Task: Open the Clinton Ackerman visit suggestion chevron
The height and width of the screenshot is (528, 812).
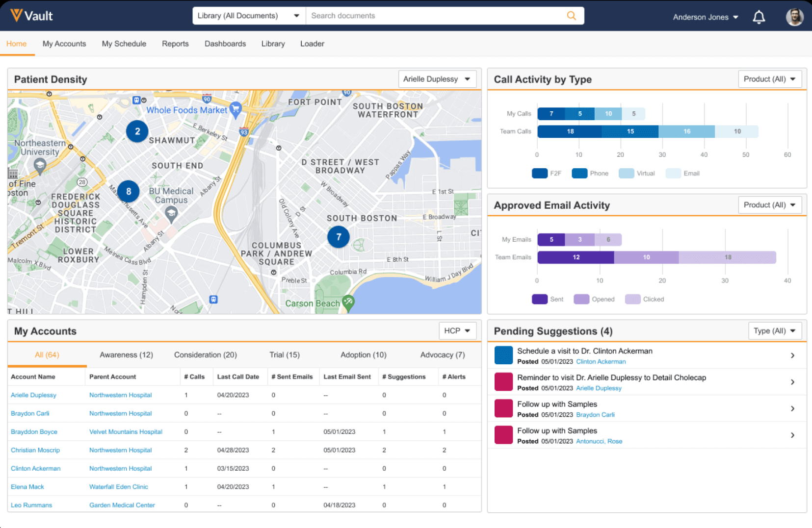Action: [x=793, y=355]
